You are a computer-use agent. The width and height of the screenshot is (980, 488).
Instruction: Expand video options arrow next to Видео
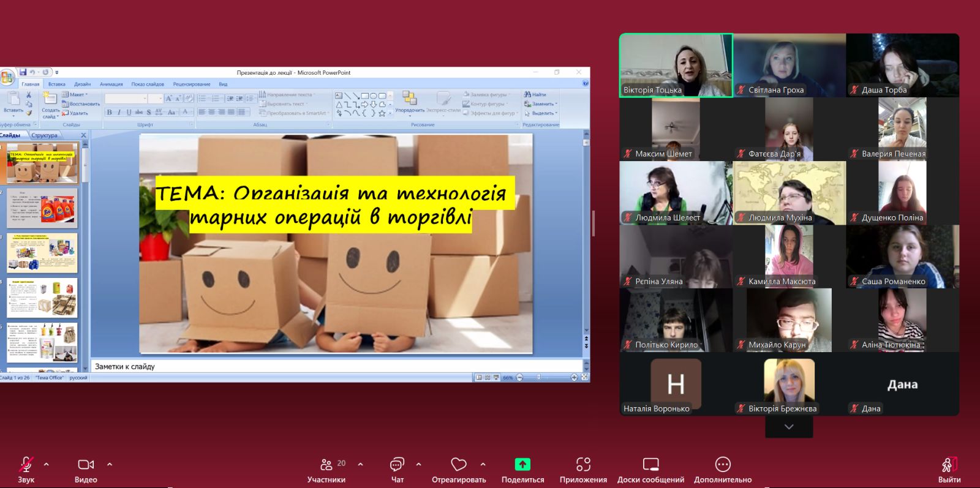point(110,464)
